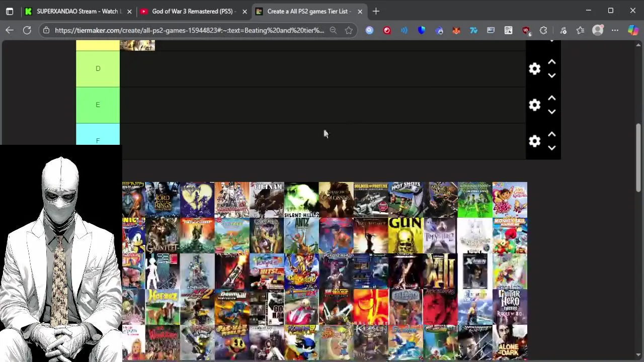Add this page to favorites star
Image resolution: width=644 pixels, height=362 pixels.
[349, 30]
